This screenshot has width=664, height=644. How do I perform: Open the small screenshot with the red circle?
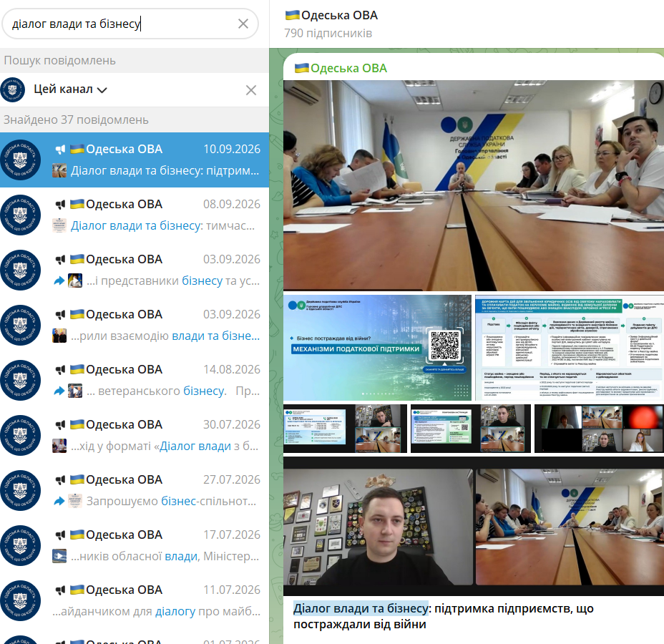(599, 429)
